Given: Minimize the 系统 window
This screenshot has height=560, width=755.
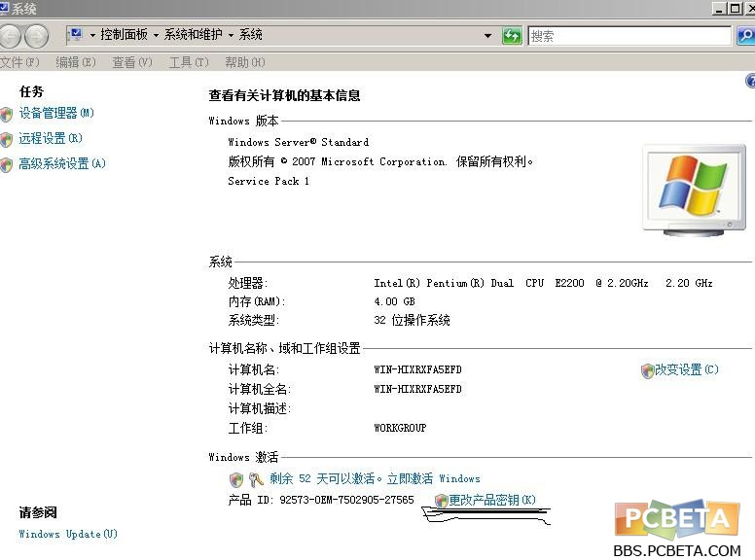Looking at the screenshot, I should [x=718, y=8].
